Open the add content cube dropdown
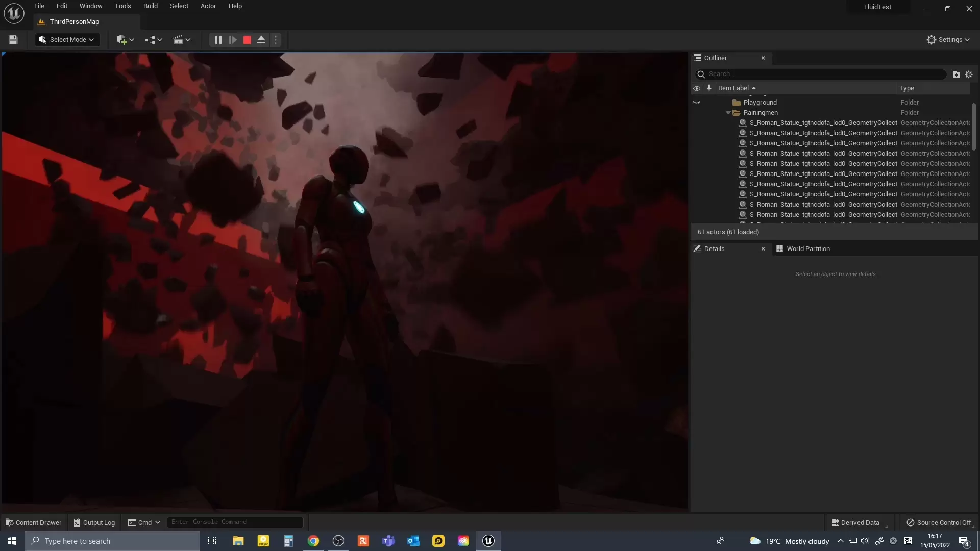This screenshot has width=980, height=551. (x=125, y=40)
